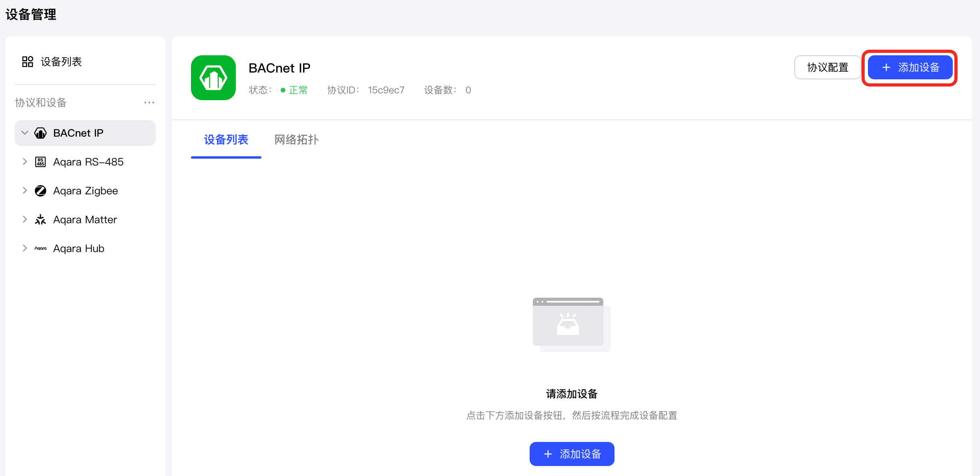This screenshot has width=980, height=476.
Task: Click the 设备管理 page title
Action: [31, 14]
